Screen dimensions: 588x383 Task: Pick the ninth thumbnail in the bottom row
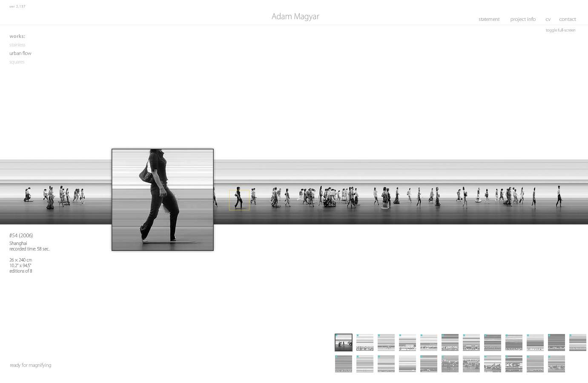pos(514,364)
